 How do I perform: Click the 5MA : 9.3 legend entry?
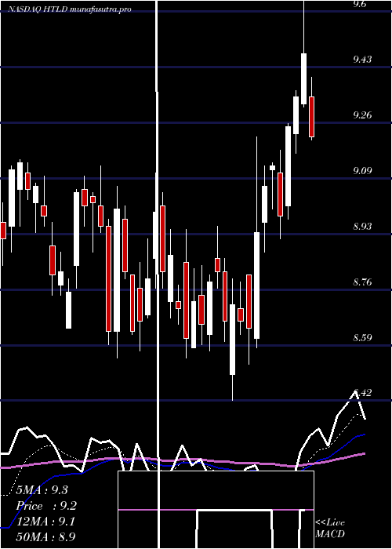pos(42,490)
